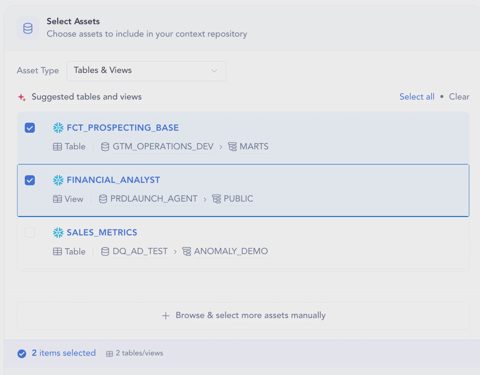Image resolution: width=480 pixels, height=375 pixels.
Task: Click Browse & select more assets manually
Action: tap(243, 315)
